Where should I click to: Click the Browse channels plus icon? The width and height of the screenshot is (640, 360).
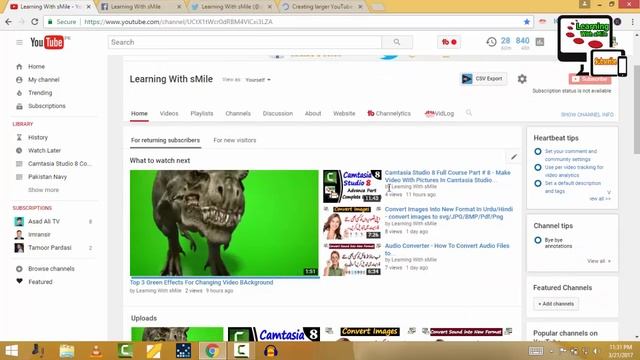(x=19, y=269)
